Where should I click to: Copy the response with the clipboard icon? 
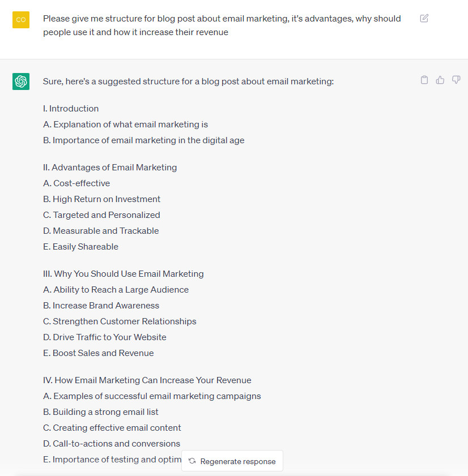424,80
